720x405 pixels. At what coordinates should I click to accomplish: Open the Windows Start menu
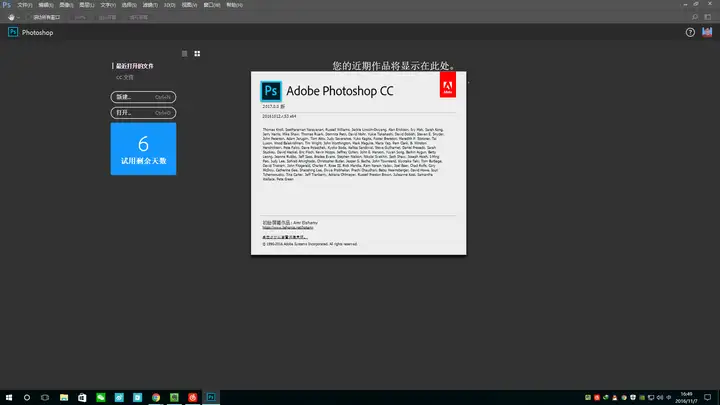tap(9, 398)
